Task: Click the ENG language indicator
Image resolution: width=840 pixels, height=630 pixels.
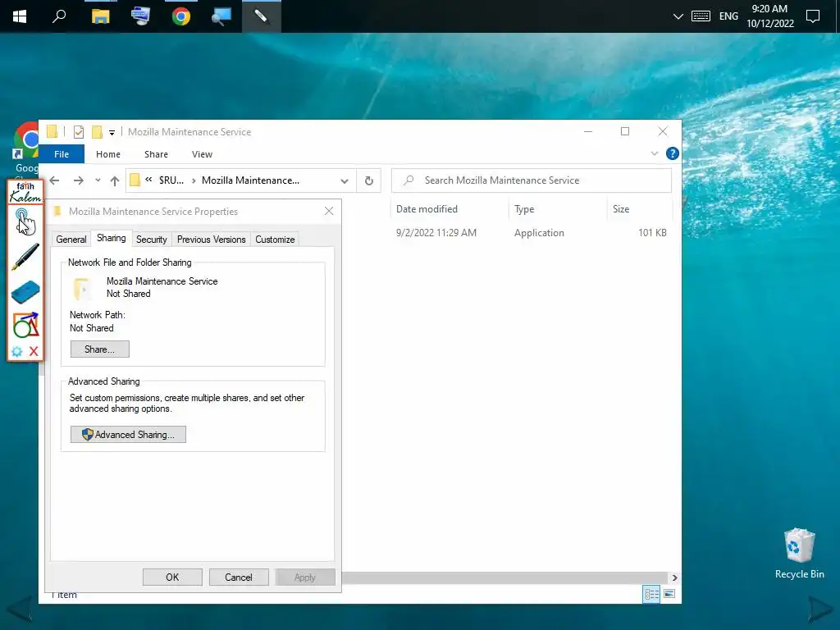Action: [x=728, y=16]
